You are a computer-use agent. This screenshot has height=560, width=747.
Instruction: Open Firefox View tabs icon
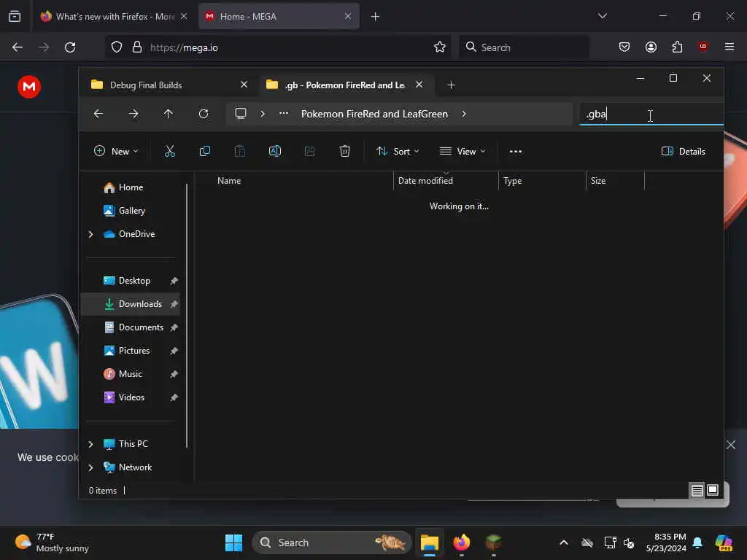(15, 16)
